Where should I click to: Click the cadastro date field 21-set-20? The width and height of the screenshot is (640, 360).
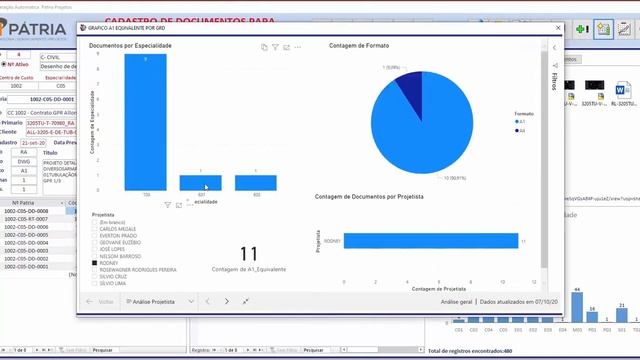click(x=33, y=143)
